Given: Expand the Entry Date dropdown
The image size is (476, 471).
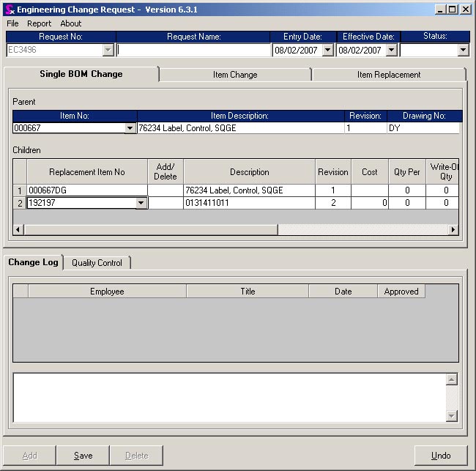Looking at the screenshot, I should (x=327, y=51).
